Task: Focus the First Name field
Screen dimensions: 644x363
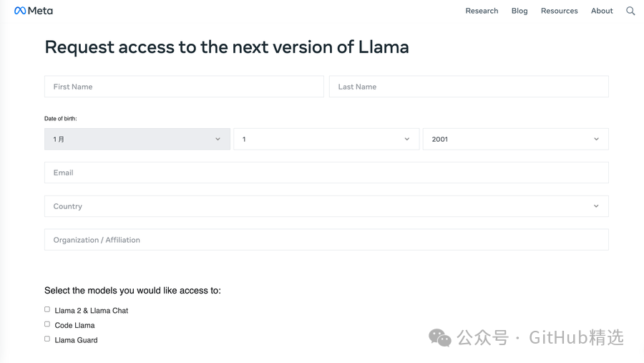Action: (x=184, y=87)
